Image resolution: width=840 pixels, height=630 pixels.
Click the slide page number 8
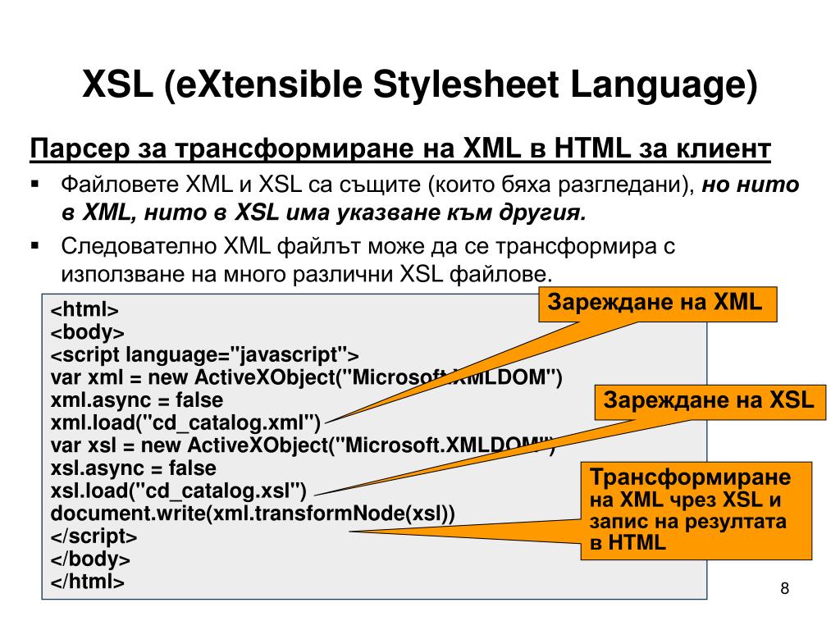pyautogui.click(x=785, y=588)
